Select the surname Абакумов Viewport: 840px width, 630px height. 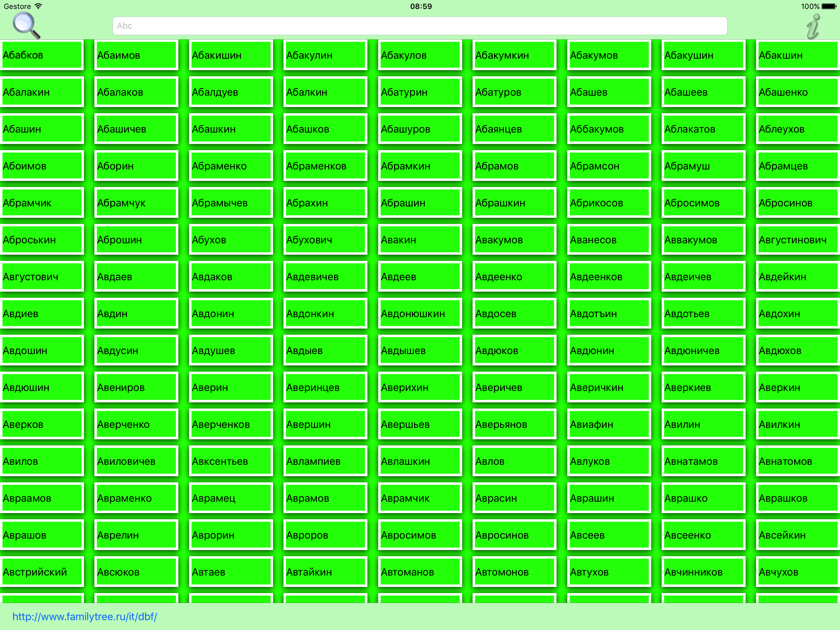[609, 55]
